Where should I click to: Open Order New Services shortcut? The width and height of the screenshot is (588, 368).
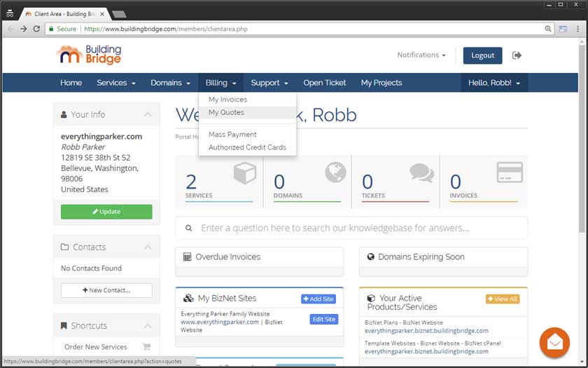96,346
